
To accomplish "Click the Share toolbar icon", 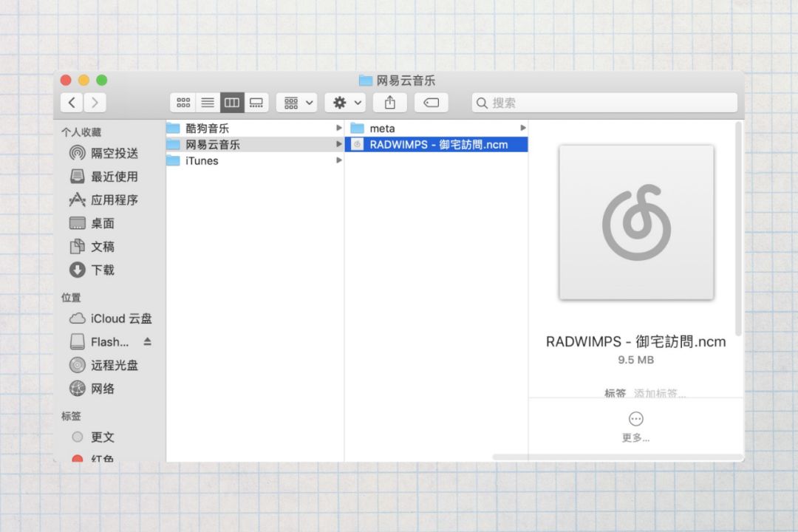I will pyautogui.click(x=390, y=103).
